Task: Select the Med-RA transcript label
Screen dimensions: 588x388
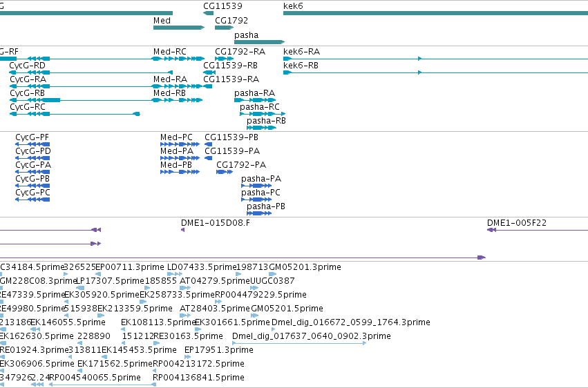Action: (170, 79)
